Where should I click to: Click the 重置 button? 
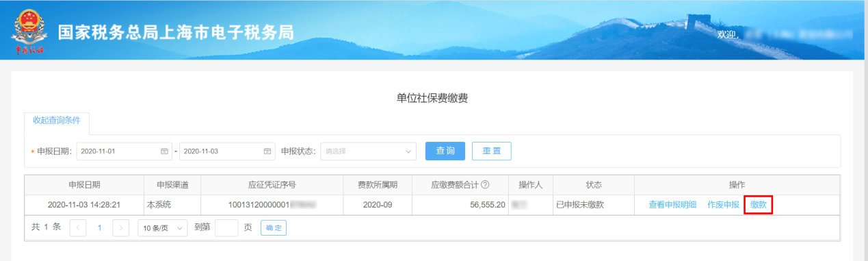click(492, 151)
